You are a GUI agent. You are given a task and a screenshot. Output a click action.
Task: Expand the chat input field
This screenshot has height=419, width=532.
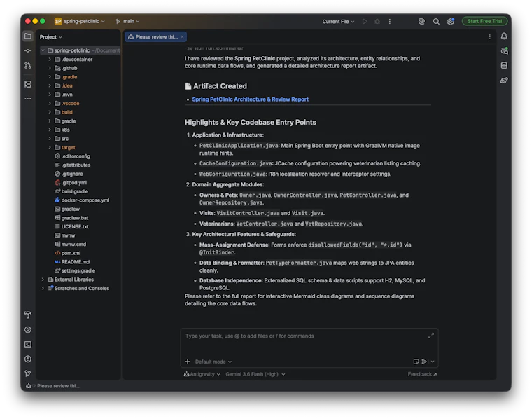tap(431, 336)
